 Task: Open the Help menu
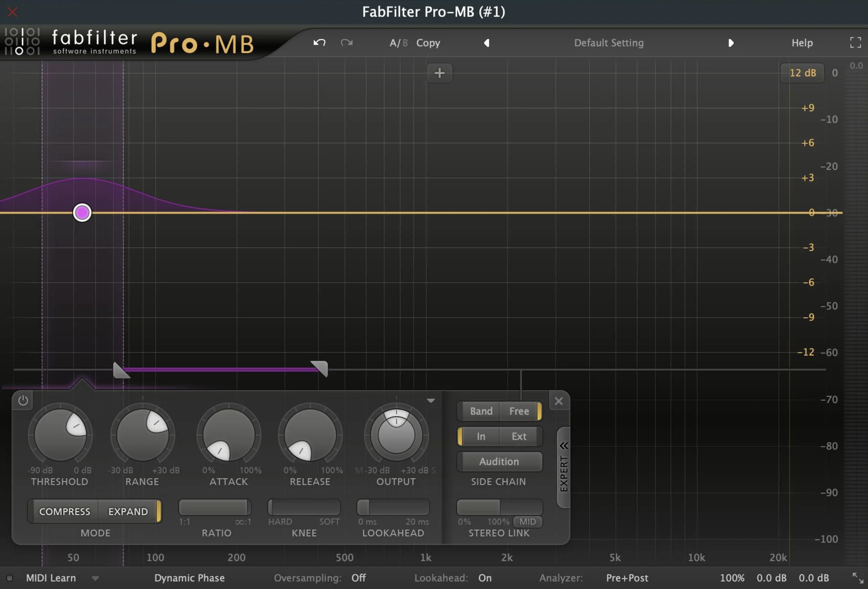point(802,43)
